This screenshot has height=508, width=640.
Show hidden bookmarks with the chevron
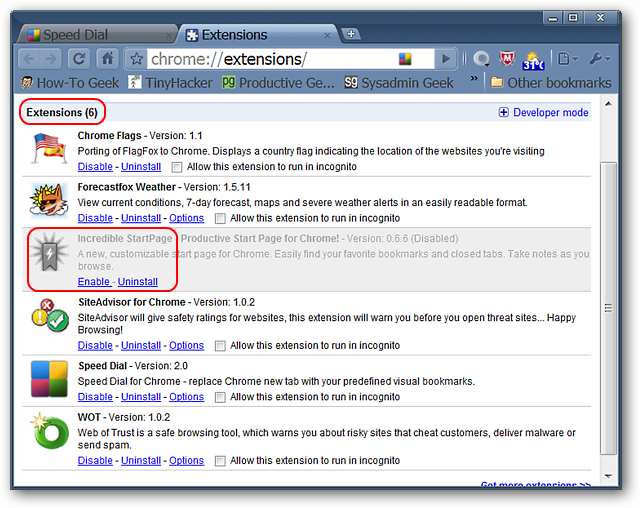pyautogui.click(x=473, y=78)
